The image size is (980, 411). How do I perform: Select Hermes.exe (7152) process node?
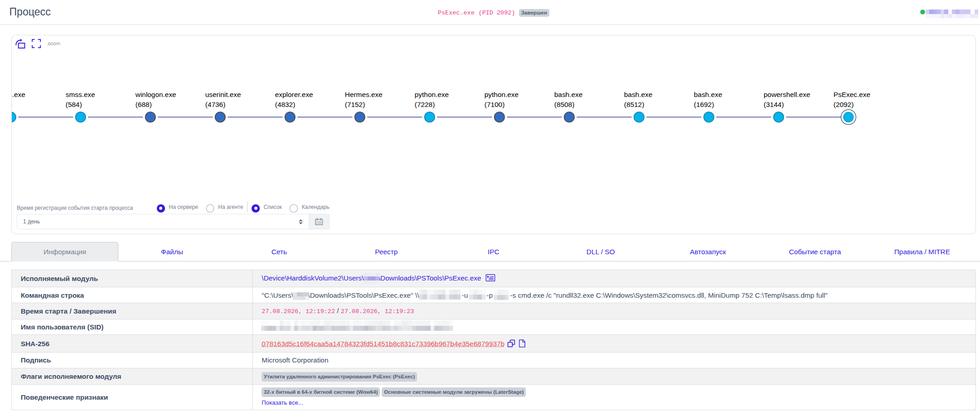[x=360, y=117]
